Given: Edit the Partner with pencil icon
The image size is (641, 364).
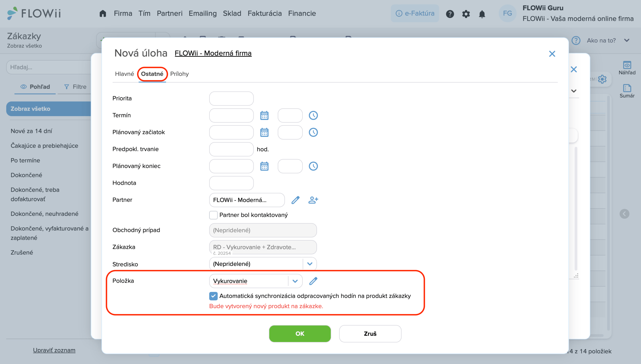Looking at the screenshot, I should coord(295,200).
